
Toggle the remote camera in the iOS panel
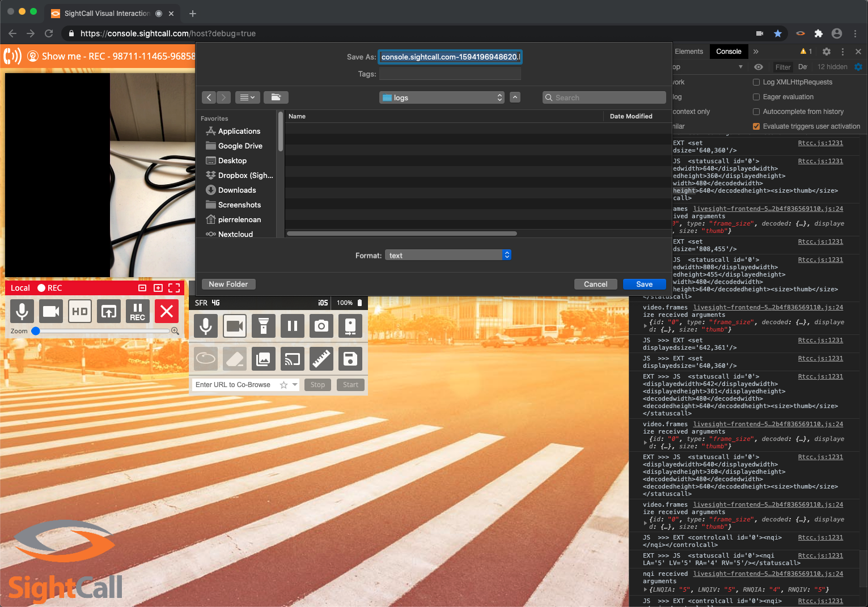coord(235,326)
